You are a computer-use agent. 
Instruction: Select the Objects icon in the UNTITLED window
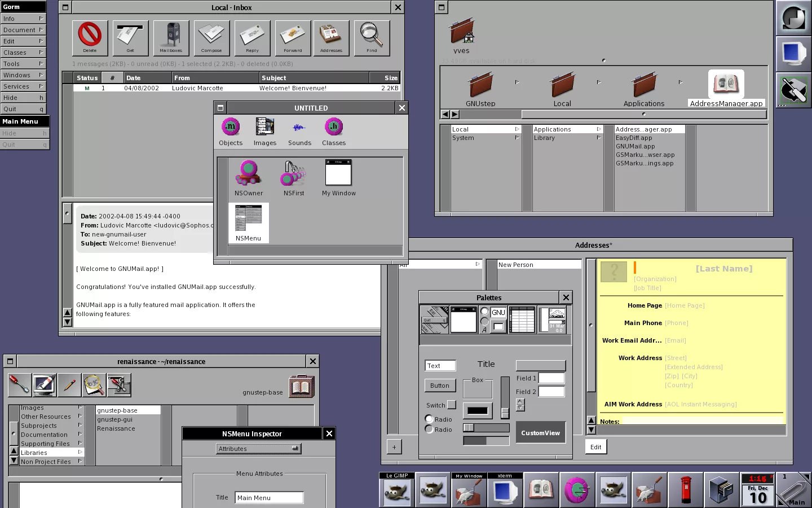231,127
